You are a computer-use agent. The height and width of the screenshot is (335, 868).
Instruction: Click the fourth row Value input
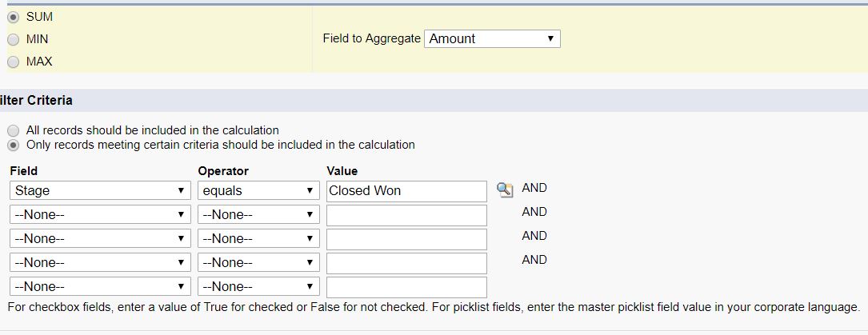(x=406, y=263)
